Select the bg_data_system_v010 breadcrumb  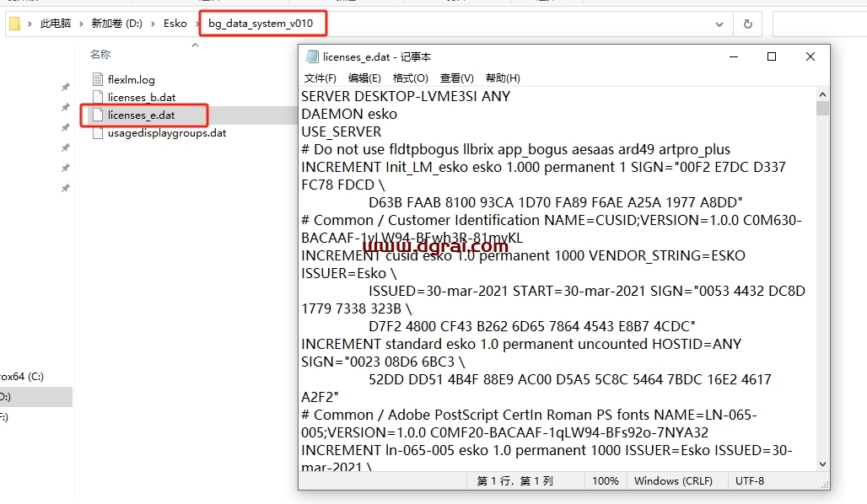pyautogui.click(x=261, y=24)
